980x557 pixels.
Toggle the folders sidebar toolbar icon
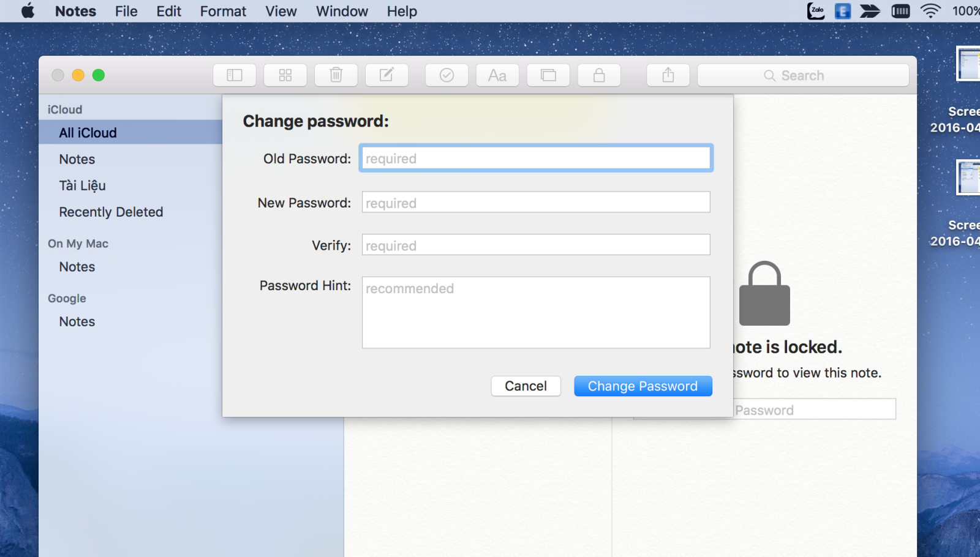point(235,75)
